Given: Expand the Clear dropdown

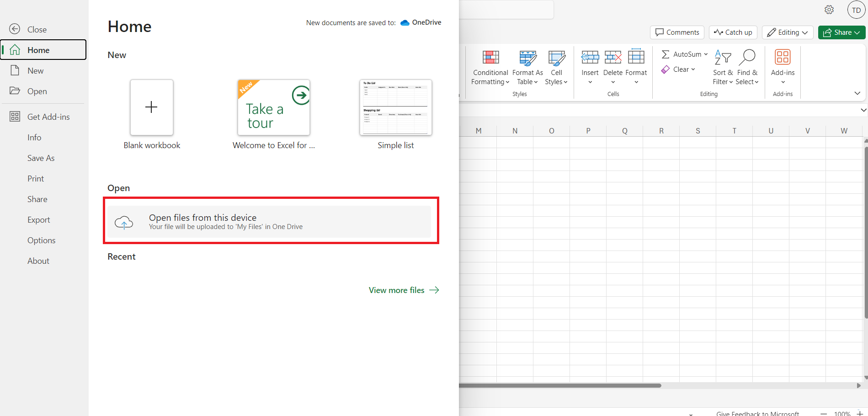Looking at the screenshot, I should coord(693,69).
